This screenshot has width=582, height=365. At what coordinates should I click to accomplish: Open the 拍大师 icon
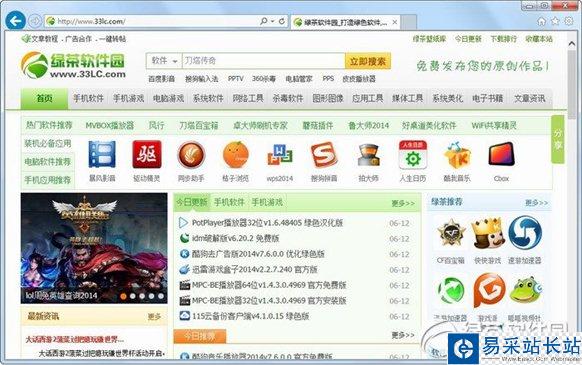[x=369, y=155]
